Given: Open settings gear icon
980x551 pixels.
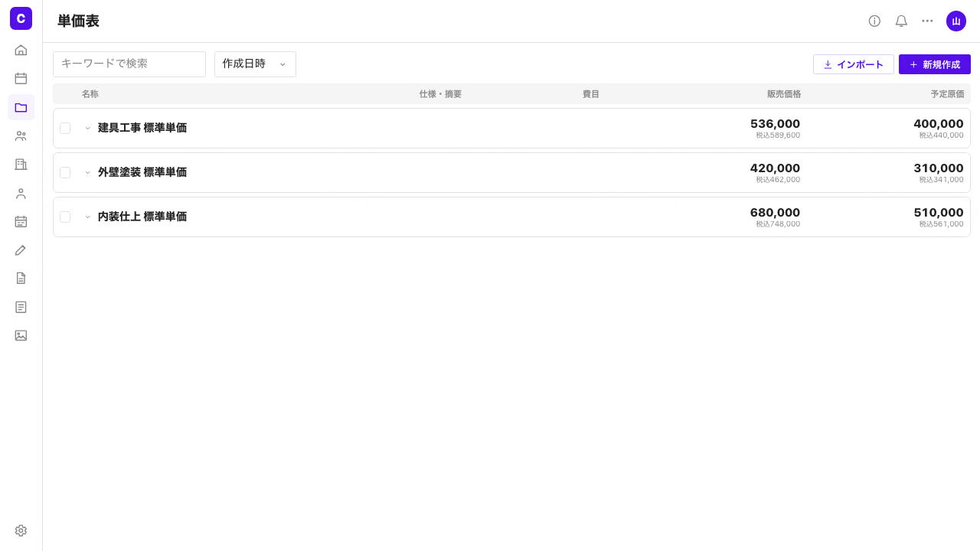Looking at the screenshot, I should tap(21, 530).
